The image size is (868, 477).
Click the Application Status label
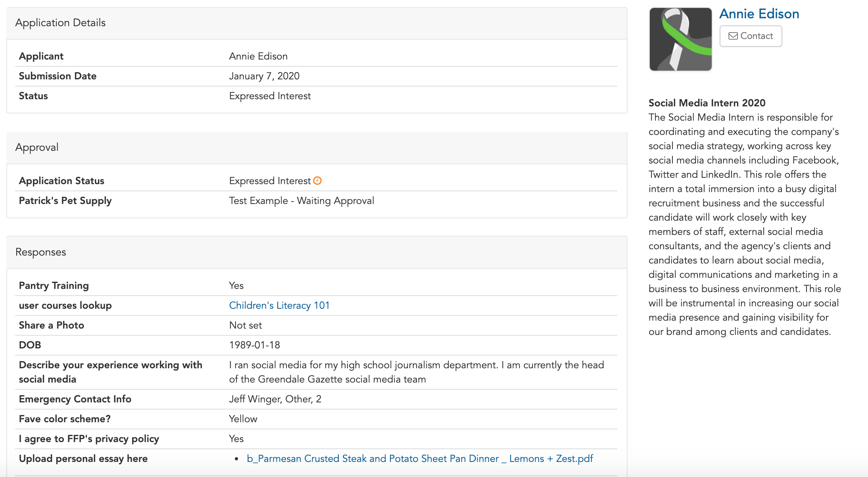[61, 181]
